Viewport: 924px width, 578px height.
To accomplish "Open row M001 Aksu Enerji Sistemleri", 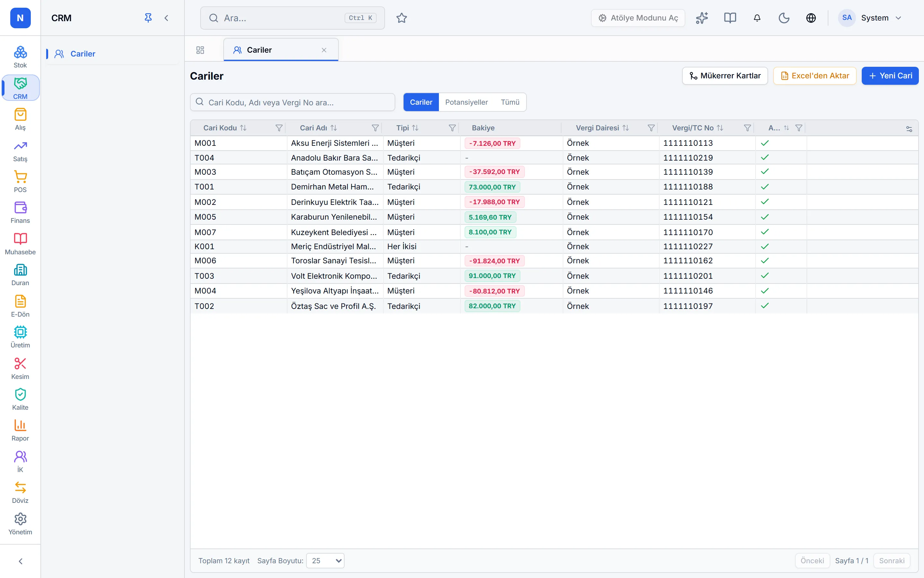I will [554, 143].
